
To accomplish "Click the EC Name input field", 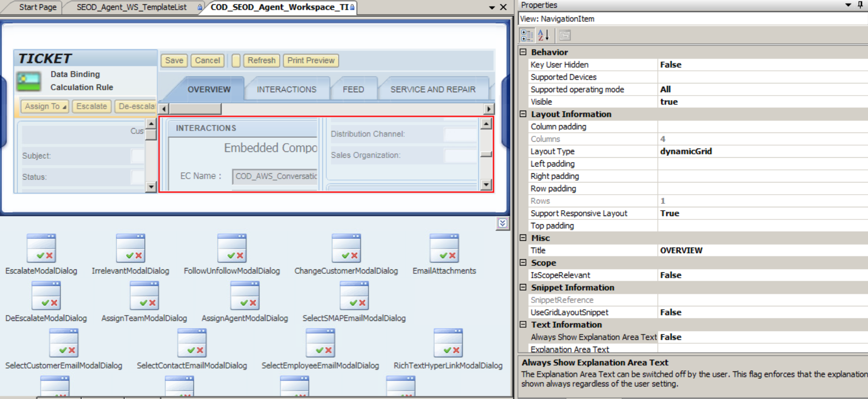I will [275, 176].
